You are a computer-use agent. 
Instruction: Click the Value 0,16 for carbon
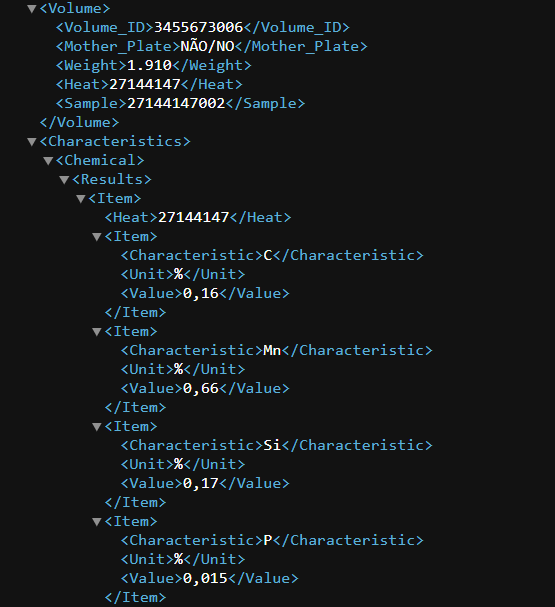click(x=201, y=293)
